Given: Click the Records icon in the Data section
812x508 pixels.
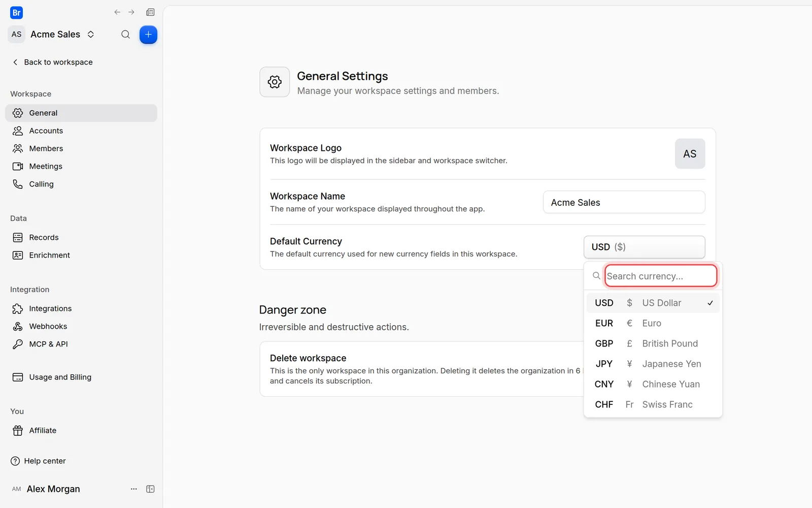Looking at the screenshot, I should pyautogui.click(x=18, y=237).
